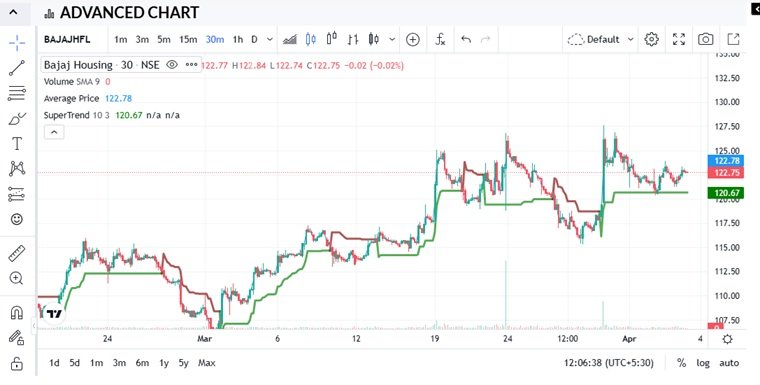Image resolution: width=760 pixels, height=385 pixels.
Task: Choose the candlestick chart style
Action: [311, 39]
